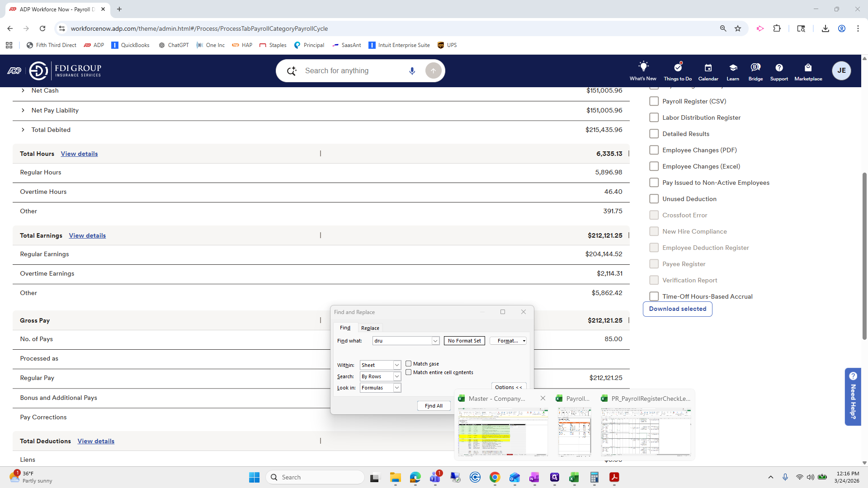The image size is (868, 488).
Task: Select the Find tab in dialog
Action: click(x=345, y=328)
